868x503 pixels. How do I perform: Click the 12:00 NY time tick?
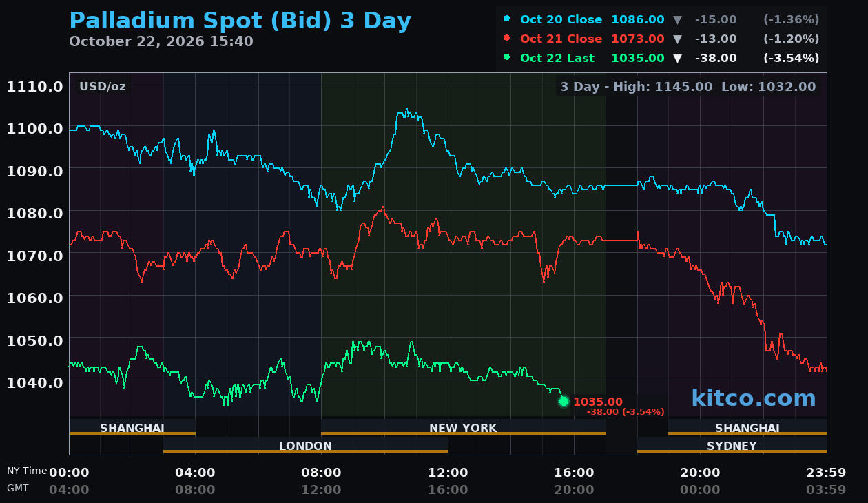tap(448, 473)
